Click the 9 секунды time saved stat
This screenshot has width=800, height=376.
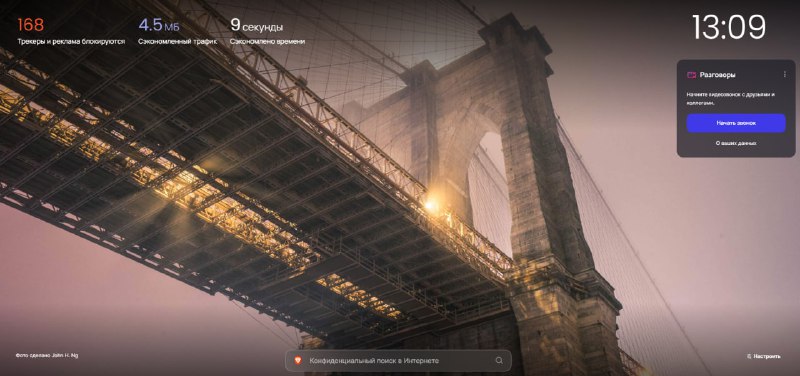256,25
